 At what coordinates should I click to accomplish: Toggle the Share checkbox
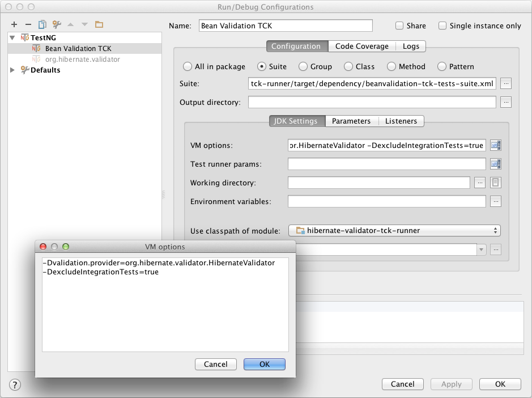pyautogui.click(x=399, y=26)
